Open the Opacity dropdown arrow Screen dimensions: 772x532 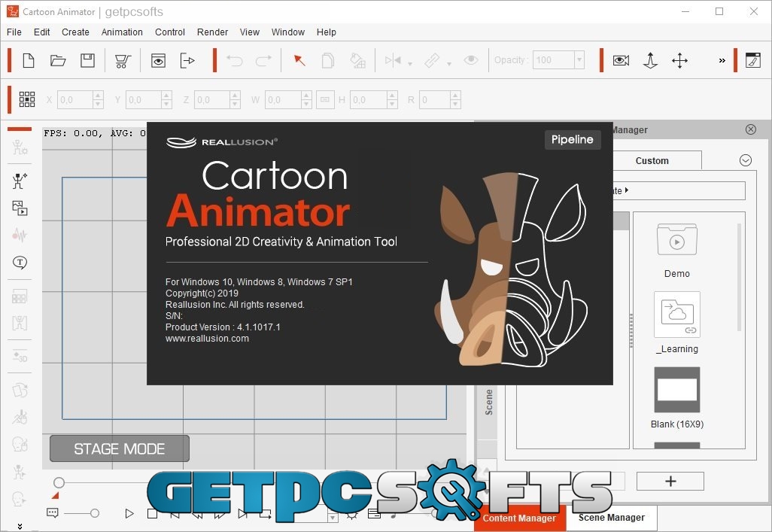[x=579, y=60]
